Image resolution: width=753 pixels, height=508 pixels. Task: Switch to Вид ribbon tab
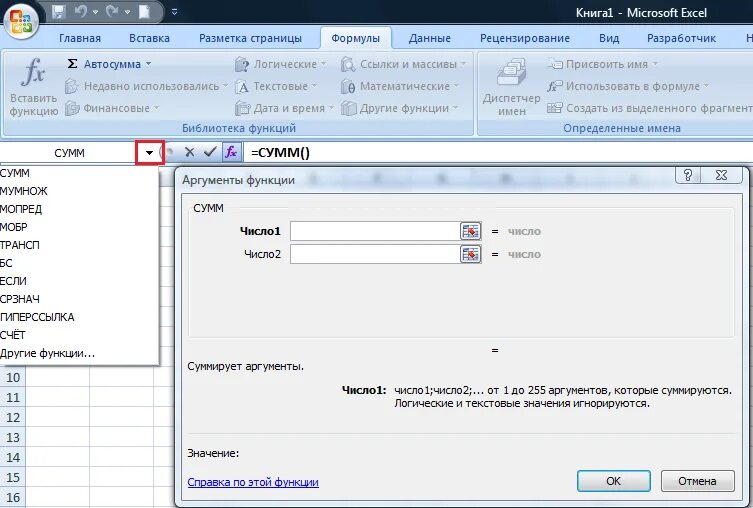coord(609,38)
